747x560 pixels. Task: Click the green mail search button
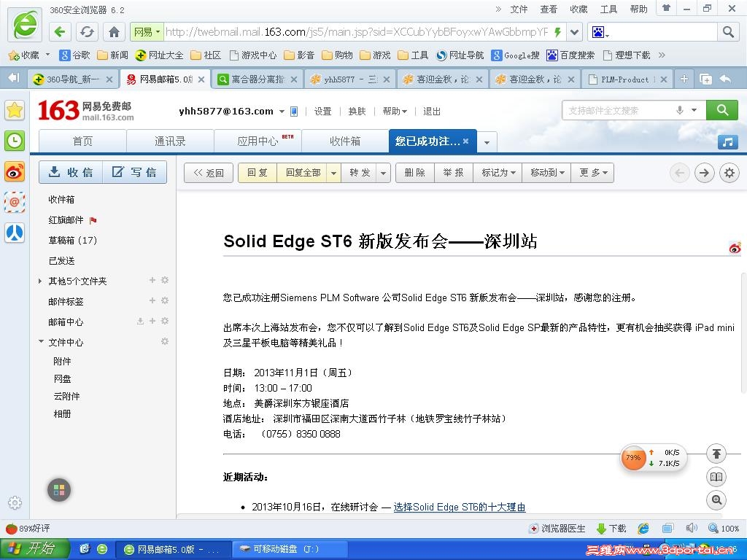(722, 111)
